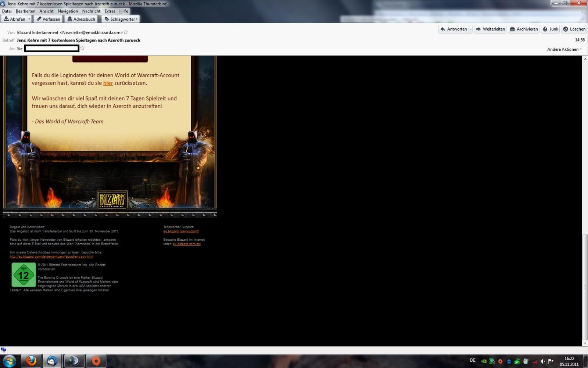Open the Datei menu

coord(7,11)
